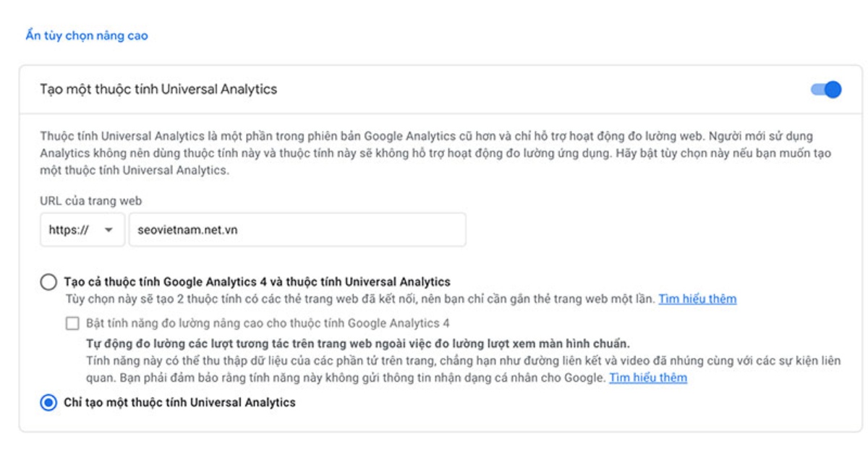
Task: Check the "Bật tính năng đo lường nâng cao" checkbox
Action: tap(72, 323)
